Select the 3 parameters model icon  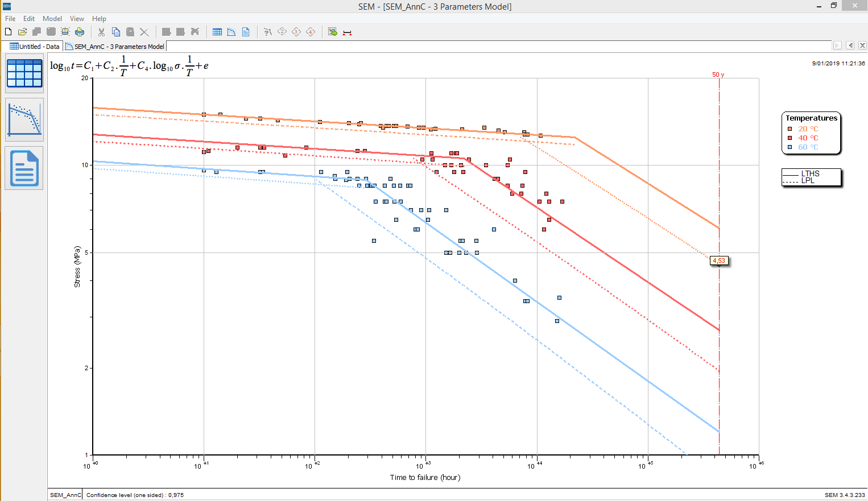coord(296,32)
